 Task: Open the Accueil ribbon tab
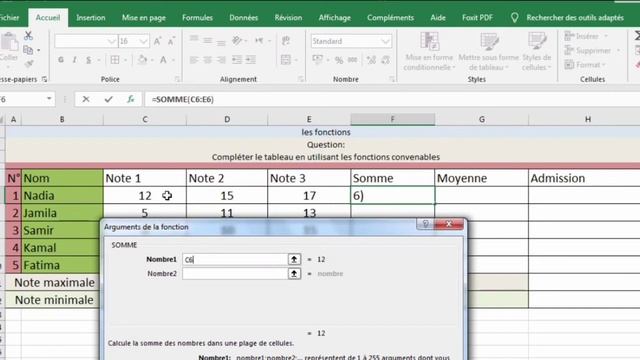coord(48,18)
